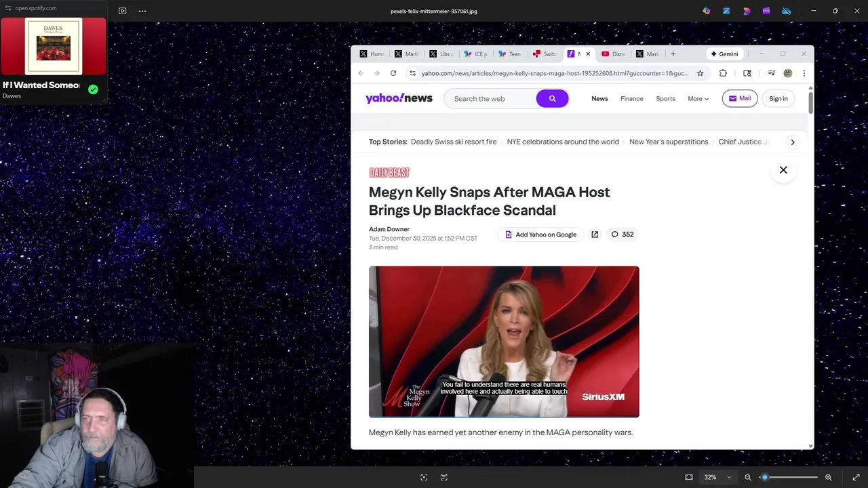Open the 32% zoom level dropdown
868x488 pixels.
tap(718, 477)
